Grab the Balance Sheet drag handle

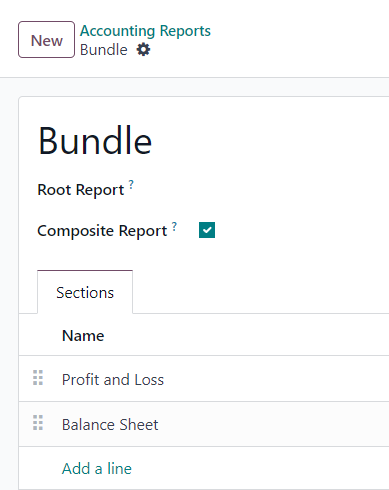point(38,423)
